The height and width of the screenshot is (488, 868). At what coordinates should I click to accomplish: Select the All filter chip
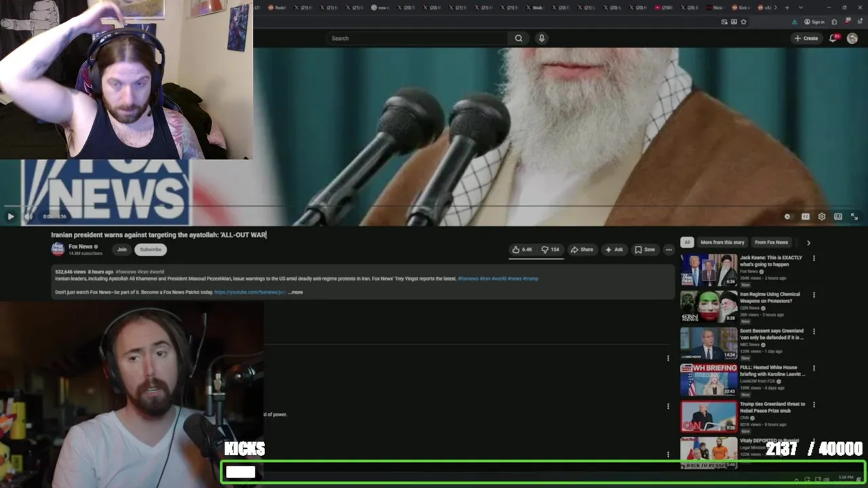click(x=687, y=242)
